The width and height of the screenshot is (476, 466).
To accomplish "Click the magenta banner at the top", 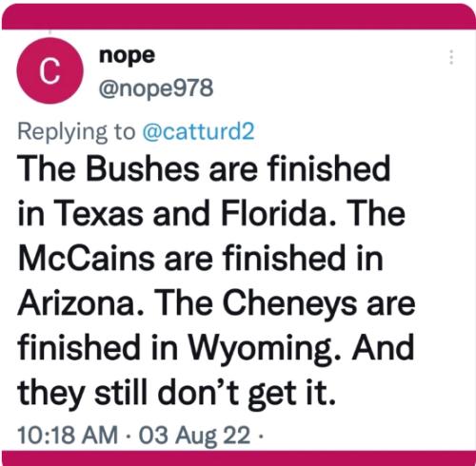I will click(238, 16).
